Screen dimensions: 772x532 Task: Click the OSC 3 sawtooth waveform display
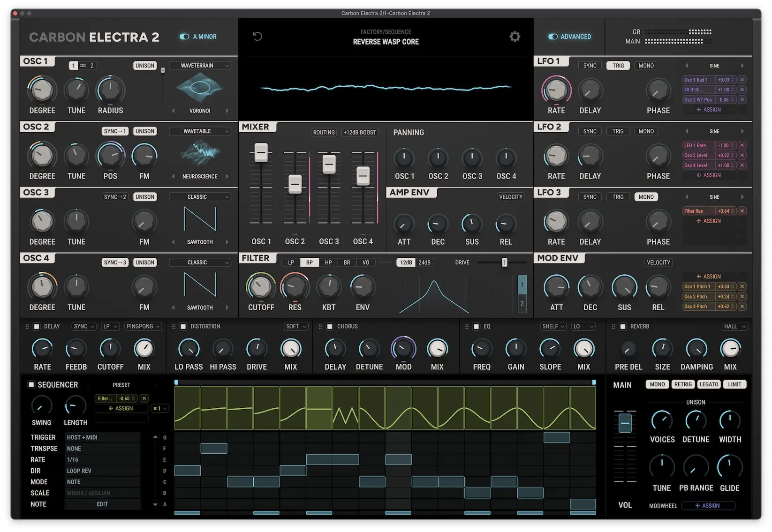[x=200, y=219]
